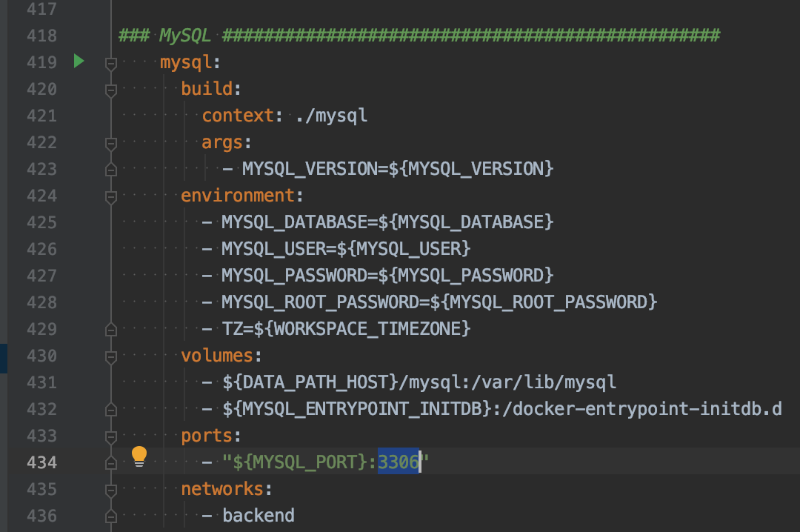
Task: Collapse the ports block fold marker
Action: pos(110,436)
